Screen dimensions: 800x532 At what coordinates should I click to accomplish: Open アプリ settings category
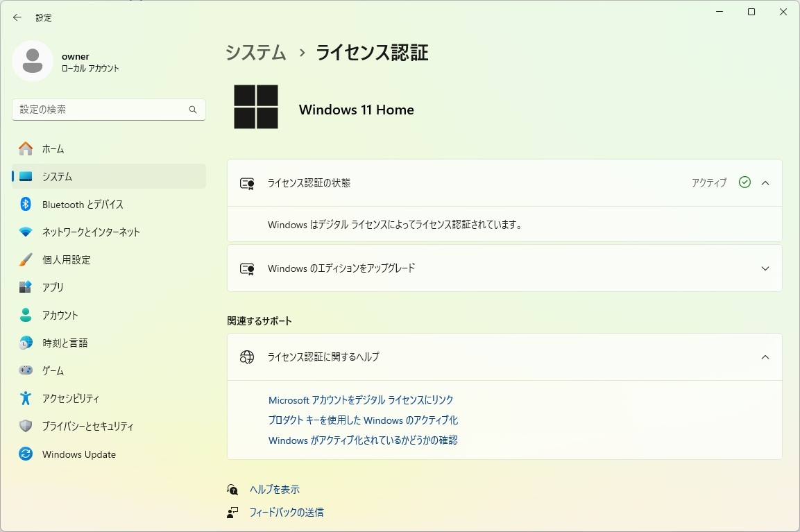point(109,287)
